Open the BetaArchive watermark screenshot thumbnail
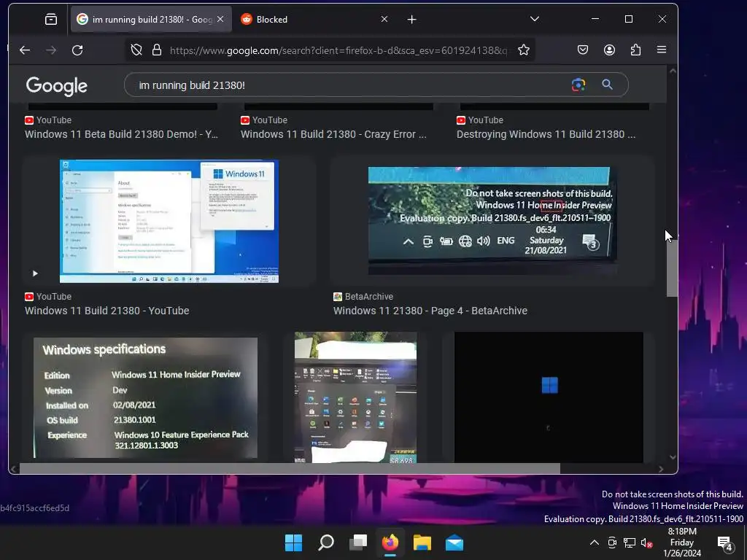 pyautogui.click(x=492, y=220)
